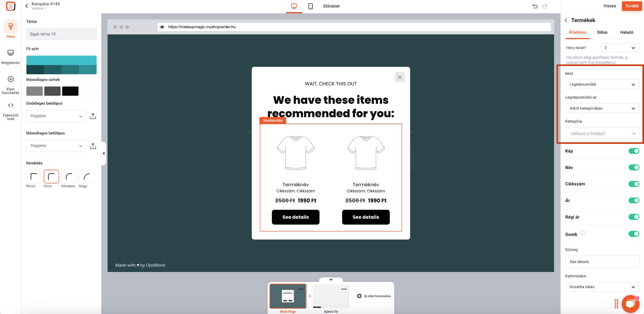Toggle the Név switch
The image size is (644, 314).
click(634, 167)
